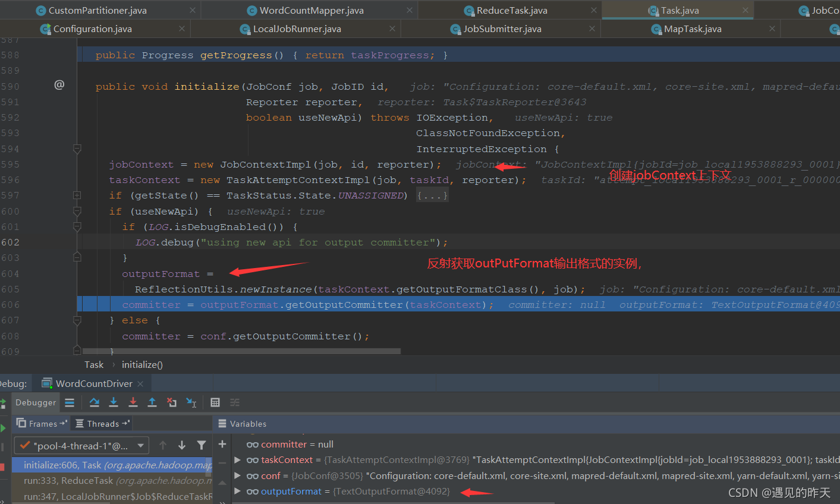This screenshot has width=840, height=504.
Task: Click the Run to Cursor icon
Action: pos(191,402)
